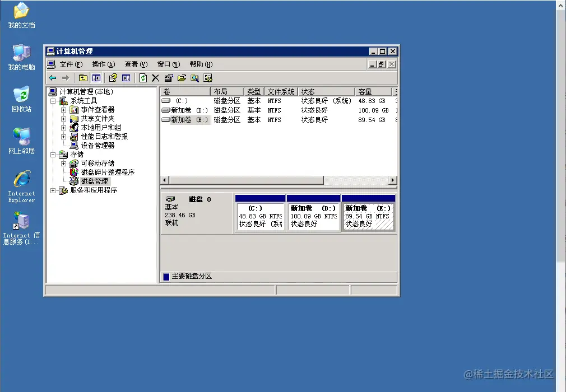The height and width of the screenshot is (392, 566).
Task: Collapse the 存储 tree branch
Action: click(53, 154)
